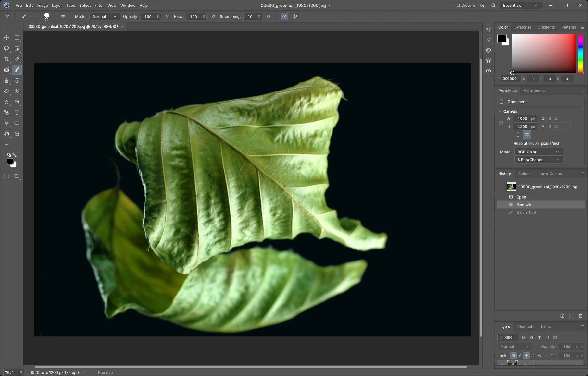
Task: Open brush preset picker arrow
Action: click(54, 15)
